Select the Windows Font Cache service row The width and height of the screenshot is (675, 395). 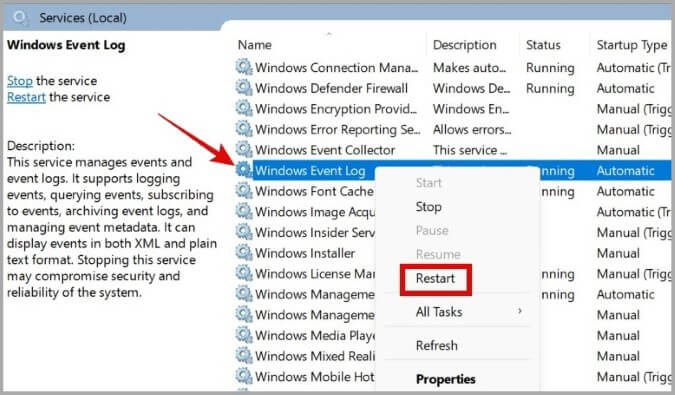tap(314, 191)
